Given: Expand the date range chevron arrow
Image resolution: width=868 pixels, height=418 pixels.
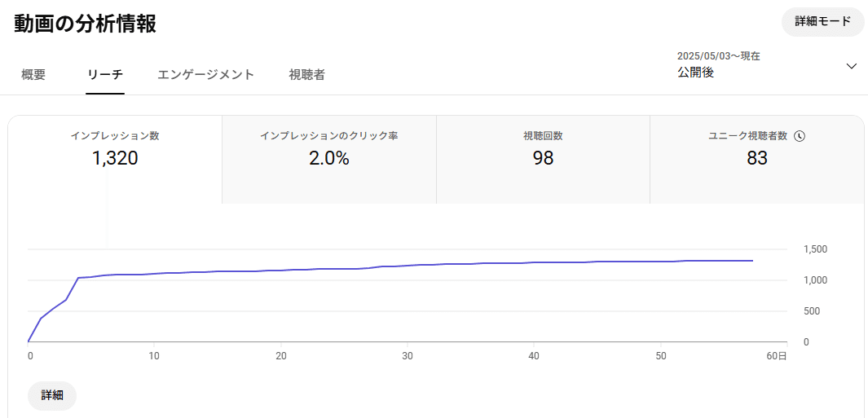Looking at the screenshot, I should click(x=852, y=66).
